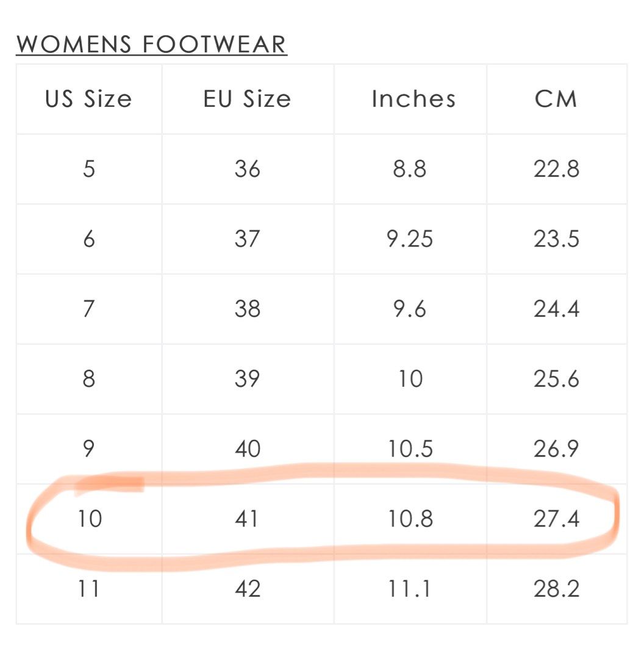This screenshot has width=644, height=659.
Task: Click the 25.6 CM value
Action: (x=556, y=379)
